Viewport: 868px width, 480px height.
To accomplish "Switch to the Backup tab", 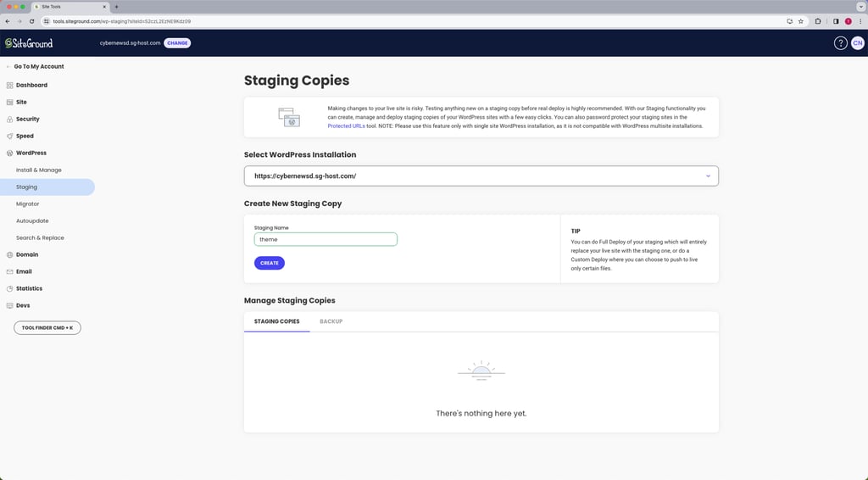I will click(331, 321).
